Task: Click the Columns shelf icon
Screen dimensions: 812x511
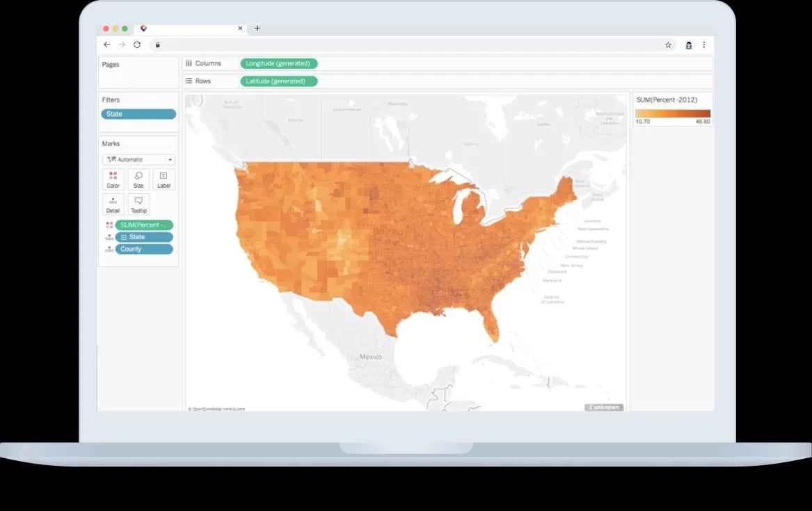Action: (x=189, y=63)
